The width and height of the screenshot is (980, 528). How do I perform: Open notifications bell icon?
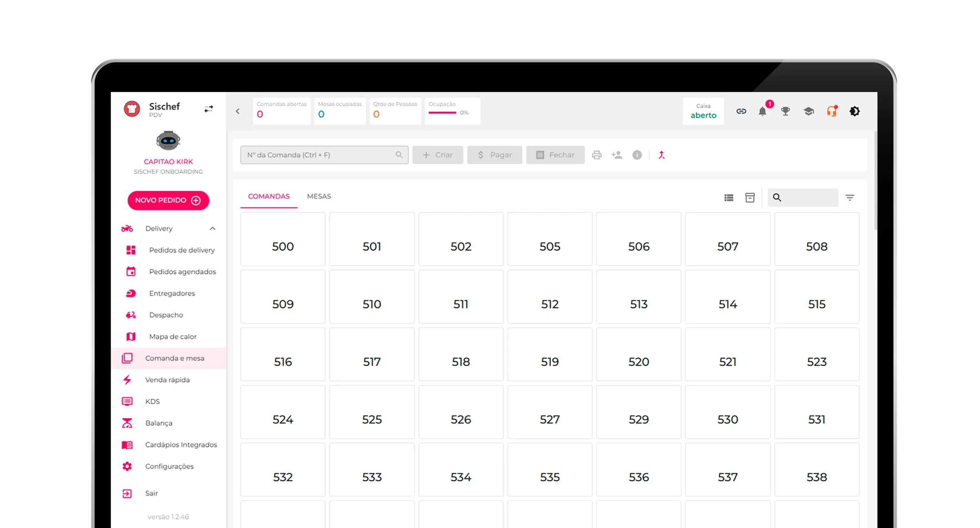point(762,111)
